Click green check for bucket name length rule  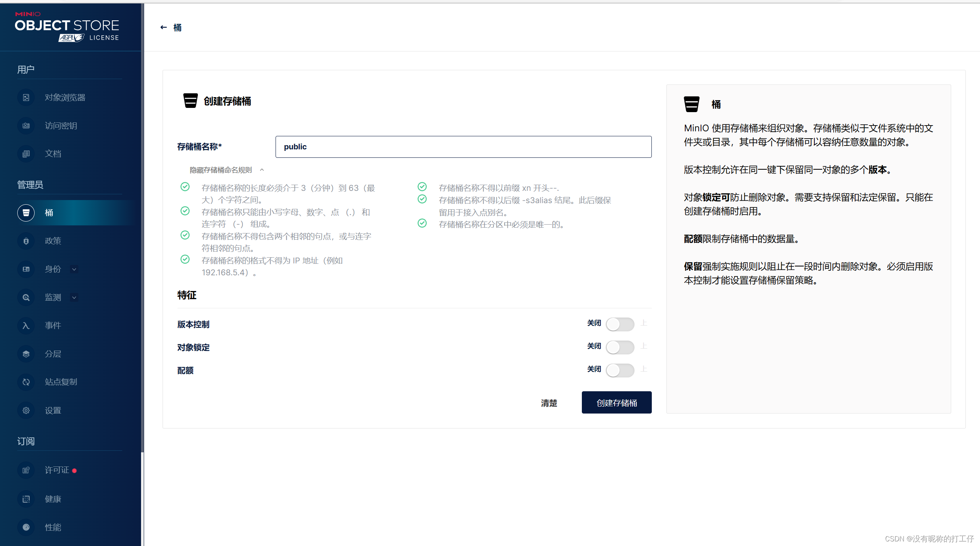click(185, 187)
